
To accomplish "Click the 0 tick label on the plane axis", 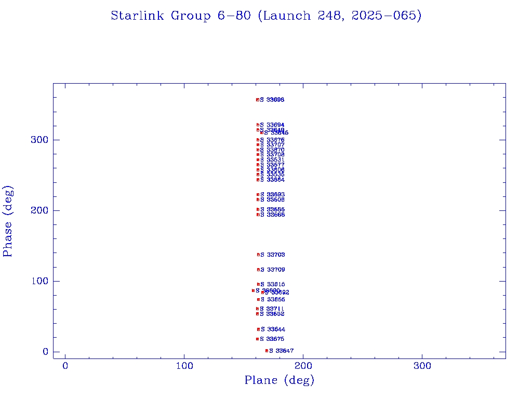I will coord(65,366).
